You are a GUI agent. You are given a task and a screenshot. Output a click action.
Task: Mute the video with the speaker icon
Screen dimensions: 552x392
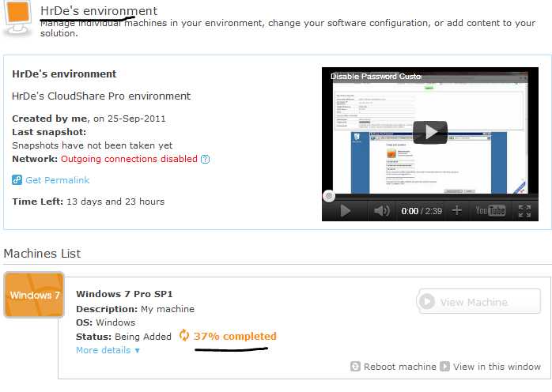pos(382,211)
